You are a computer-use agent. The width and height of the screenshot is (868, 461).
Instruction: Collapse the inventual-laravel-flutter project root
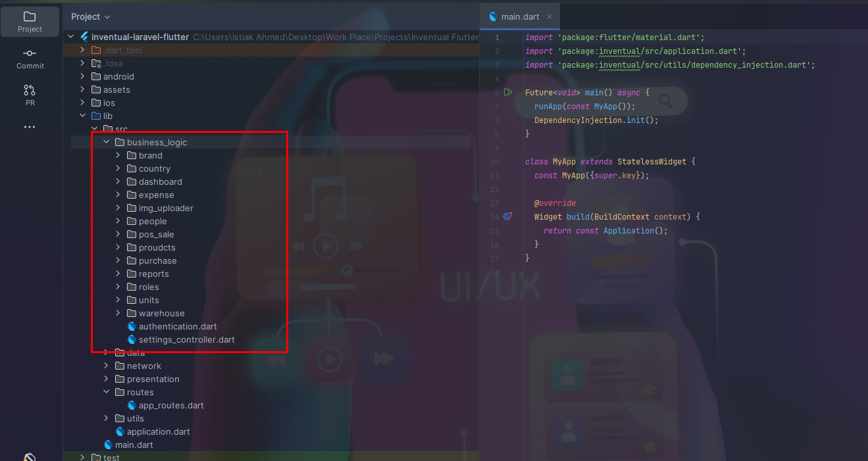(x=71, y=37)
